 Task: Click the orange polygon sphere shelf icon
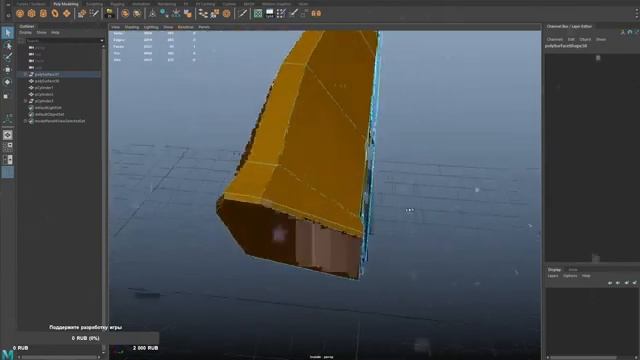20,13
